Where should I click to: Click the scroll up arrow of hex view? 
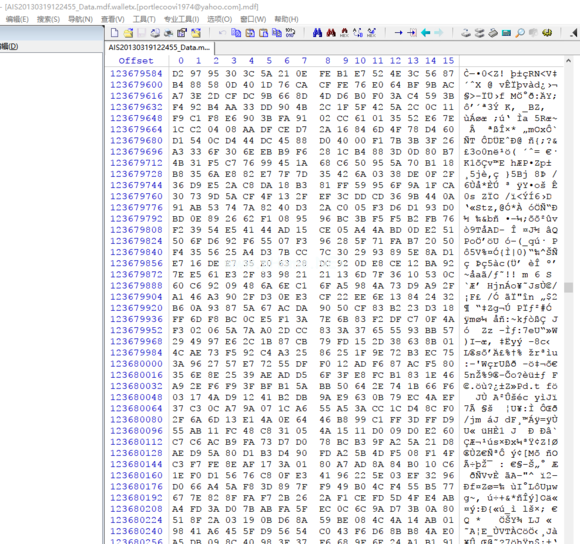click(x=569, y=61)
